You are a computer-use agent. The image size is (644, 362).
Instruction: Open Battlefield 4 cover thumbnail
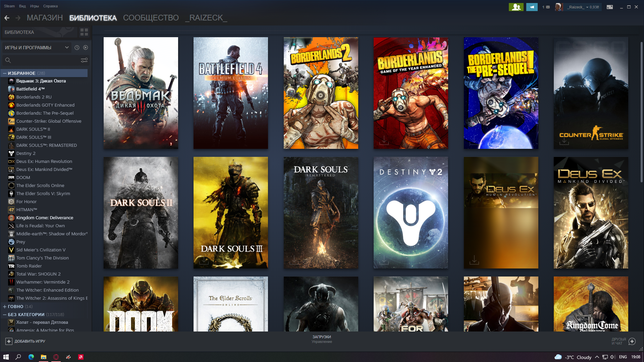(231, 93)
